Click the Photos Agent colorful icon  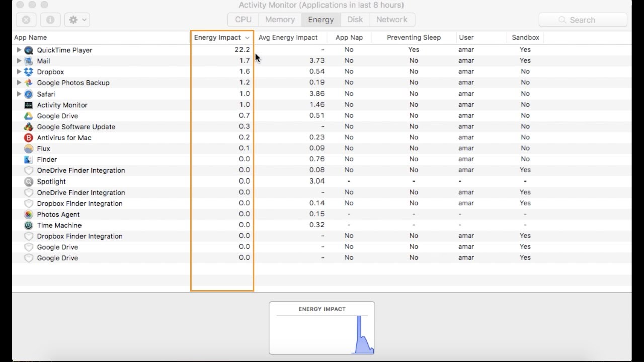29,215
